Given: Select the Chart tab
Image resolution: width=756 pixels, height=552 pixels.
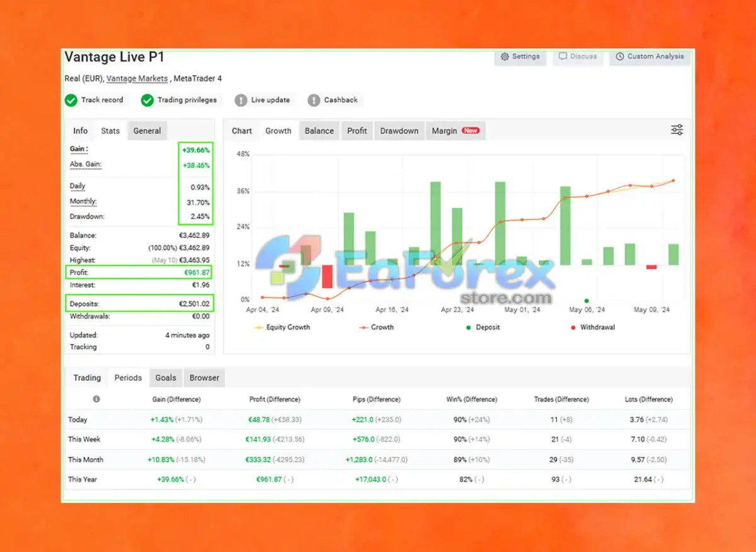Looking at the screenshot, I should coord(242,130).
